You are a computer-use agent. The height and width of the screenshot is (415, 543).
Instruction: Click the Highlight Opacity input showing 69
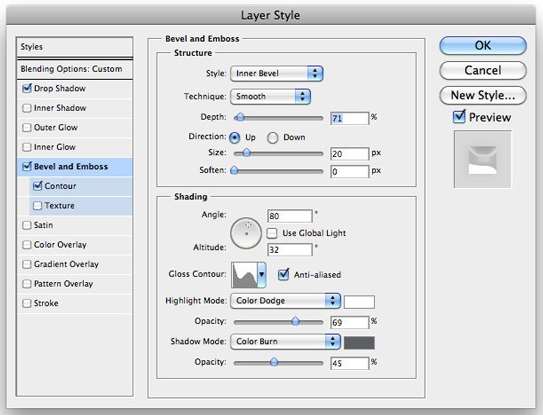coord(349,323)
